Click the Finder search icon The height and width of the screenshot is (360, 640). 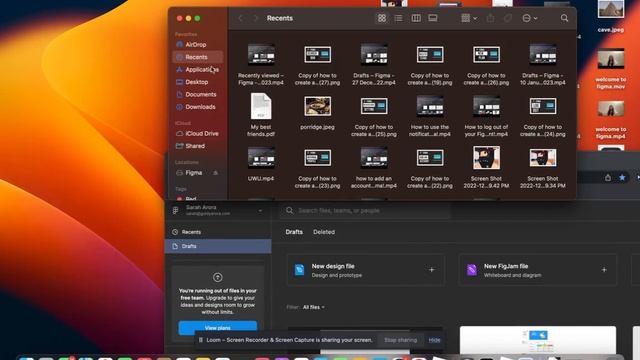[x=564, y=18]
